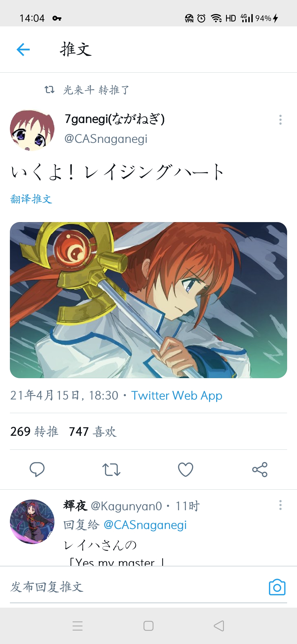
Task: Tap the 发布回复推文 reply field
Action: pyautogui.click(x=137, y=587)
